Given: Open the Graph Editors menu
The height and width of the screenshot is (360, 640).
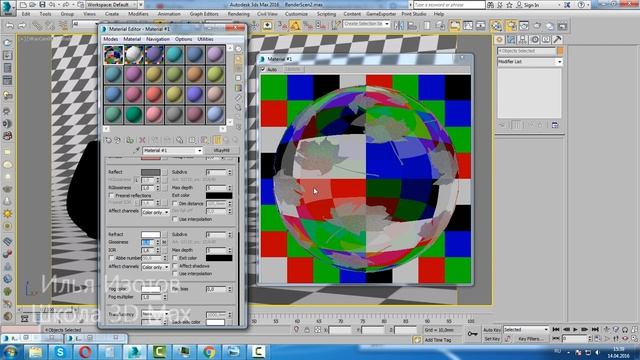Looking at the screenshot, I should coord(204,14).
